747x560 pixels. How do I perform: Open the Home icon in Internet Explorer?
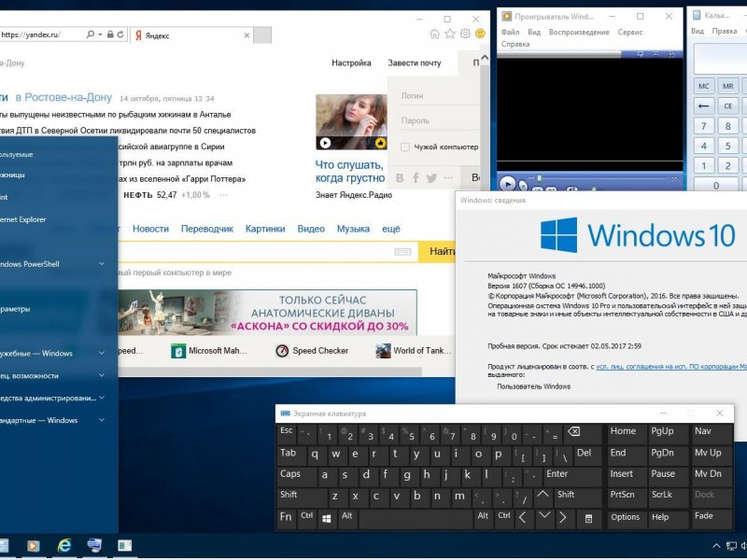(x=434, y=34)
